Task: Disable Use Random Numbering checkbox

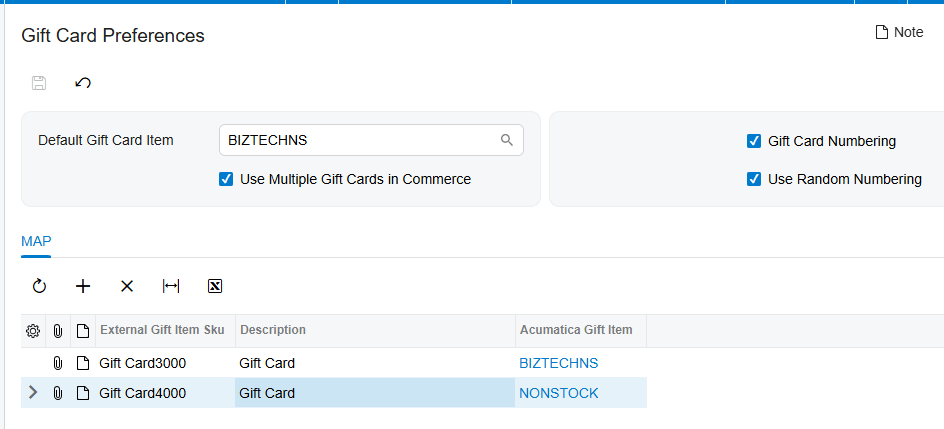Action: [x=754, y=179]
